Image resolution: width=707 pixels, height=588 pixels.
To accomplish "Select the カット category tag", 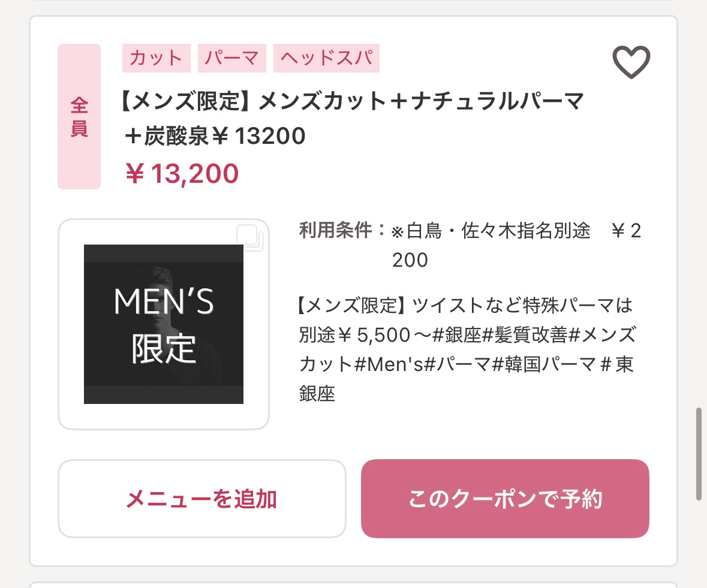I will pos(156,58).
